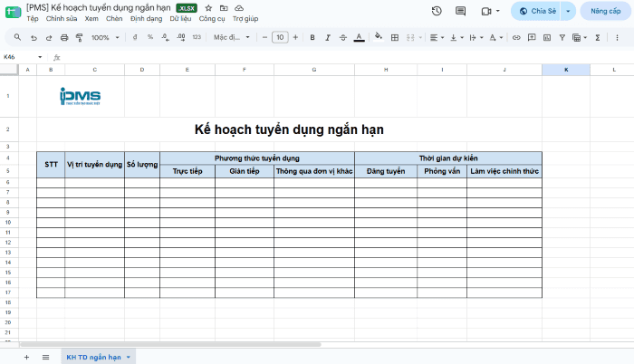
Task: Open the zoom level dropdown showing 100%
Action: click(105, 38)
